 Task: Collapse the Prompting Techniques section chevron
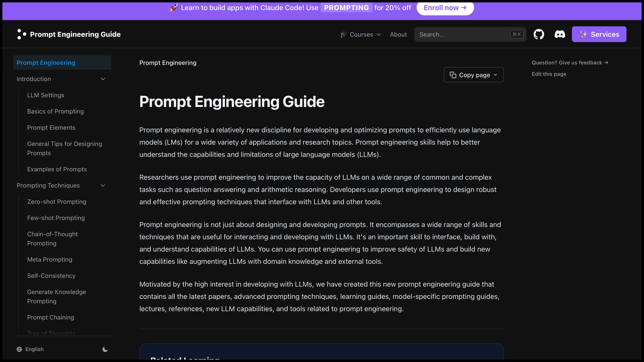pos(103,185)
